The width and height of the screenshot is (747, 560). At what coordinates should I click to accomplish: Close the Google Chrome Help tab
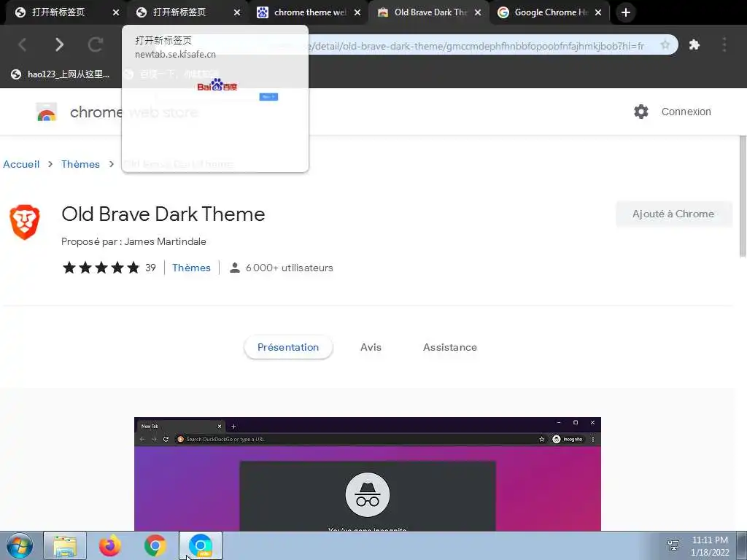coord(598,13)
